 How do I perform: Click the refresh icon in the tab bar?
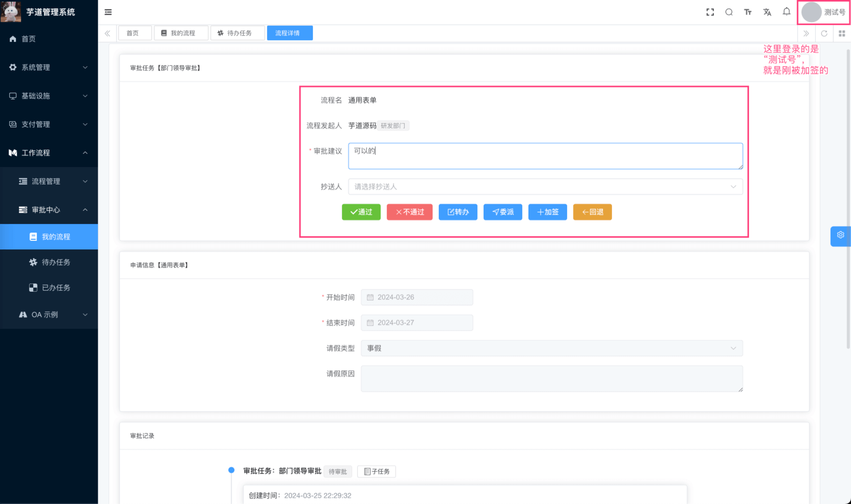click(x=824, y=34)
